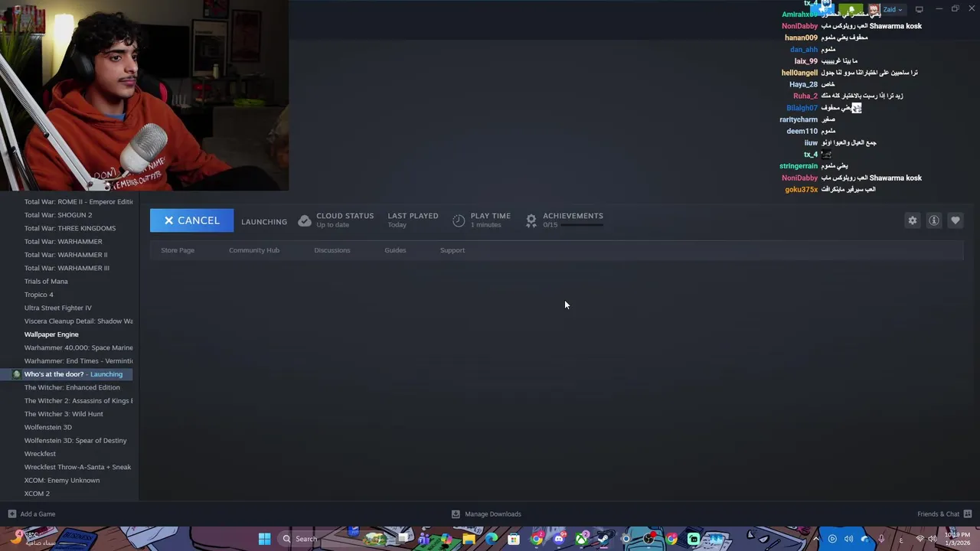
Task: Select Total War: WARHAMMER II
Action: (x=66, y=255)
